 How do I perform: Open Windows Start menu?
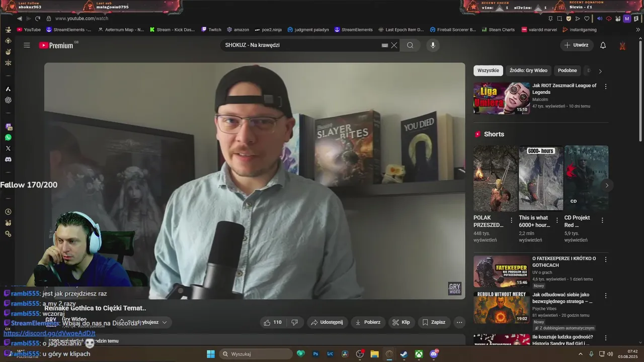coord(211,354)
